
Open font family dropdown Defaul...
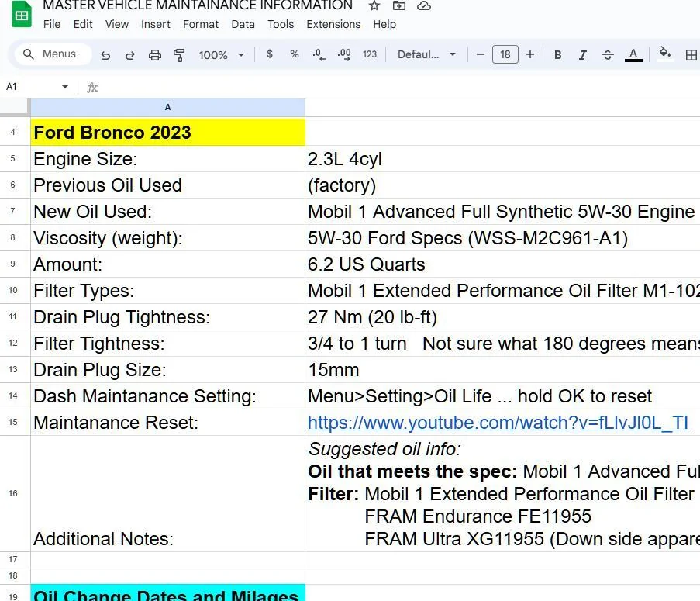point(427,54)
